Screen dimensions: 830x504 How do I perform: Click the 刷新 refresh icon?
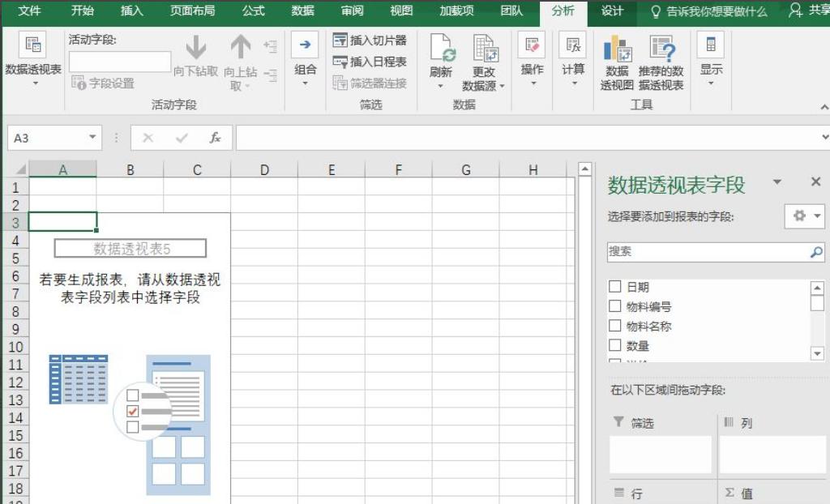pyautogui.click(x=442, y=48)
